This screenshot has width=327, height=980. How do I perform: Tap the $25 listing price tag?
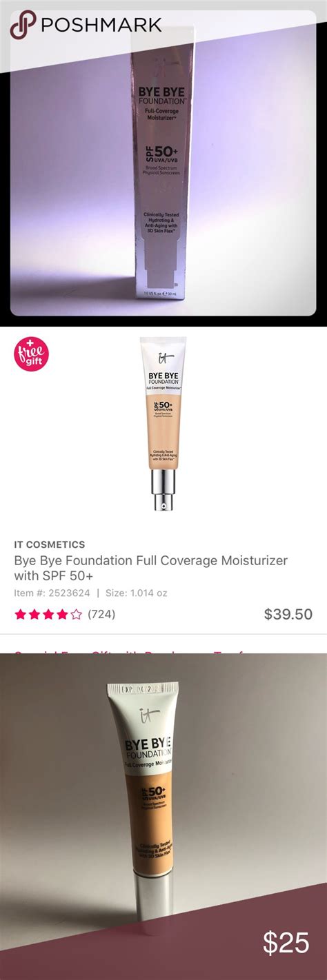(x=286, y=943)
